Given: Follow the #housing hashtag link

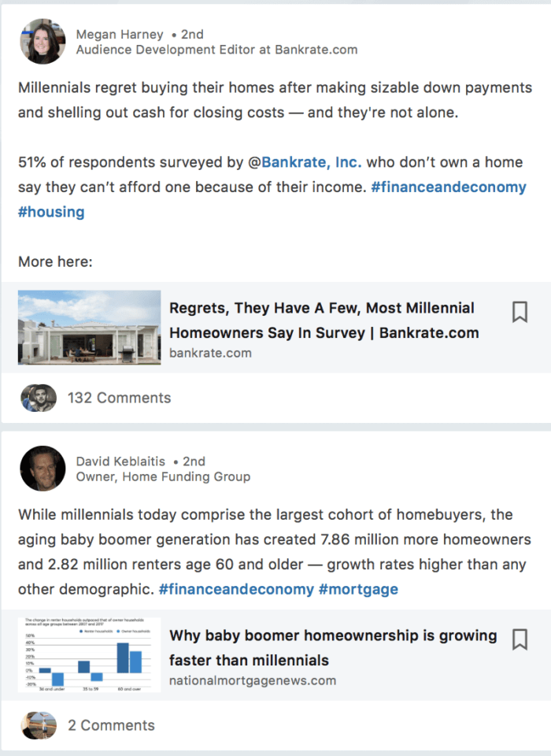Looking at the screenshot, I should pyautogui.click(x=50, y=212).
